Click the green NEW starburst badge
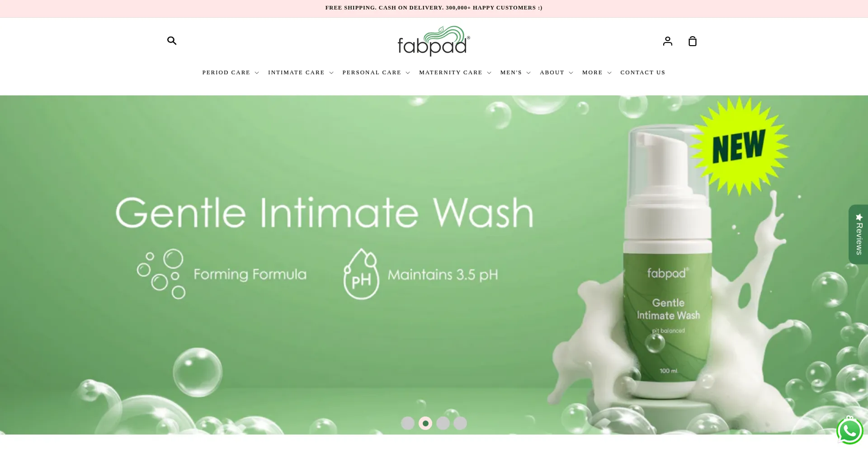 [739, 146]
